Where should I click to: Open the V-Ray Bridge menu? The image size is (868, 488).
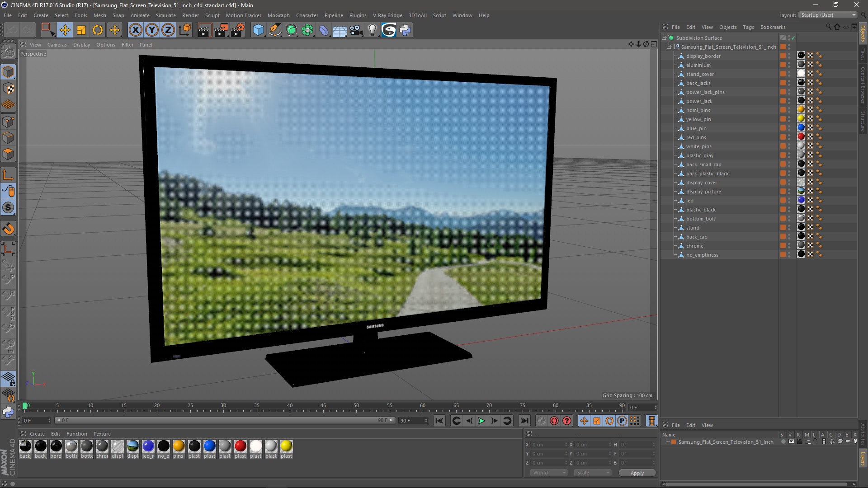pyautogui.click(x=387, y=15)
